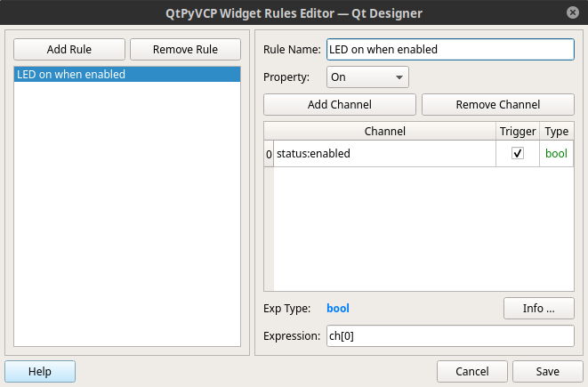
Task: Select the 'LED on when enabled' rule
Action: [x=127, y=74]
